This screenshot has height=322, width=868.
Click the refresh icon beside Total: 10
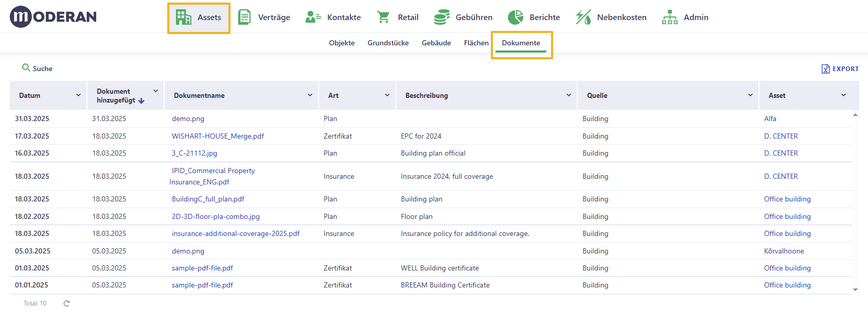(x=66, y=303)
